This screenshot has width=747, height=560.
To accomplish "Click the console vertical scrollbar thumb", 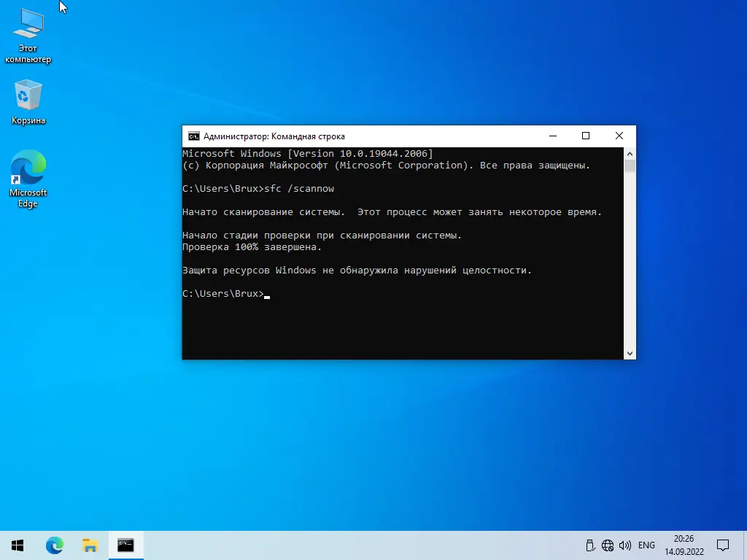I will [x=630, y=166].
